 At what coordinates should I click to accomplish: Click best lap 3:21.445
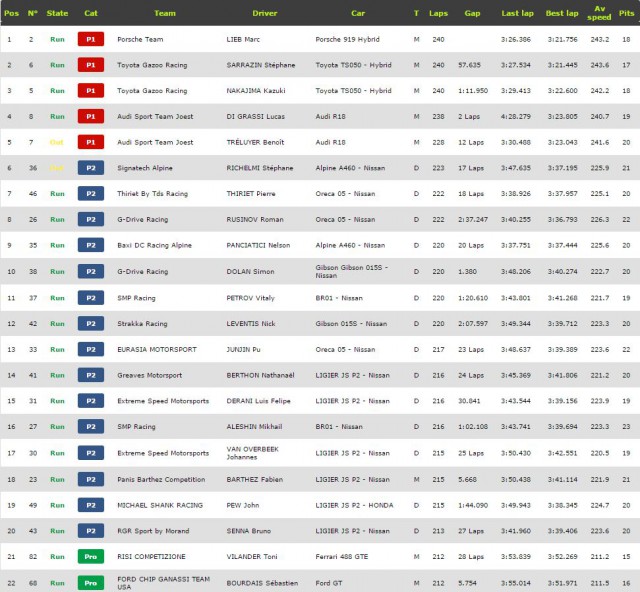click(x=562, y=65)
